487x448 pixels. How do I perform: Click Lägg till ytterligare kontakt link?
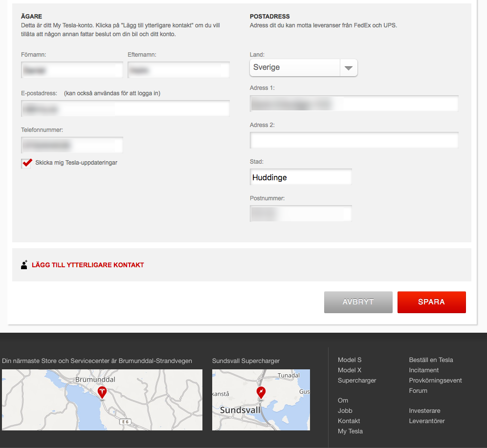coord(88,265)
